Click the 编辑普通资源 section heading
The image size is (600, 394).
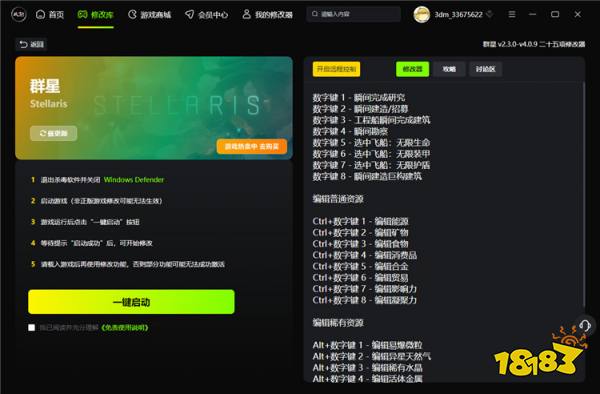[x=338, y=199]
